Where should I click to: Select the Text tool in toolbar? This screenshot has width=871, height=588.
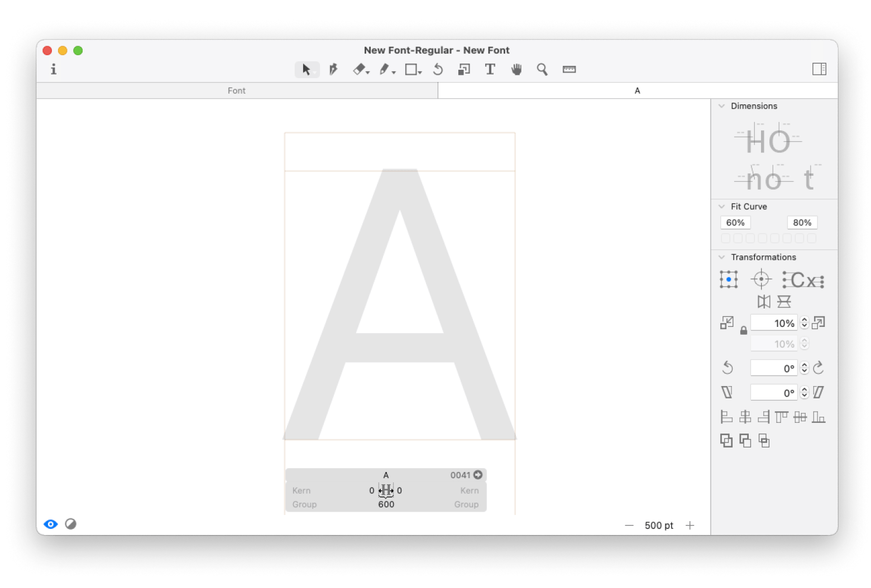click(x=490, y=69)
